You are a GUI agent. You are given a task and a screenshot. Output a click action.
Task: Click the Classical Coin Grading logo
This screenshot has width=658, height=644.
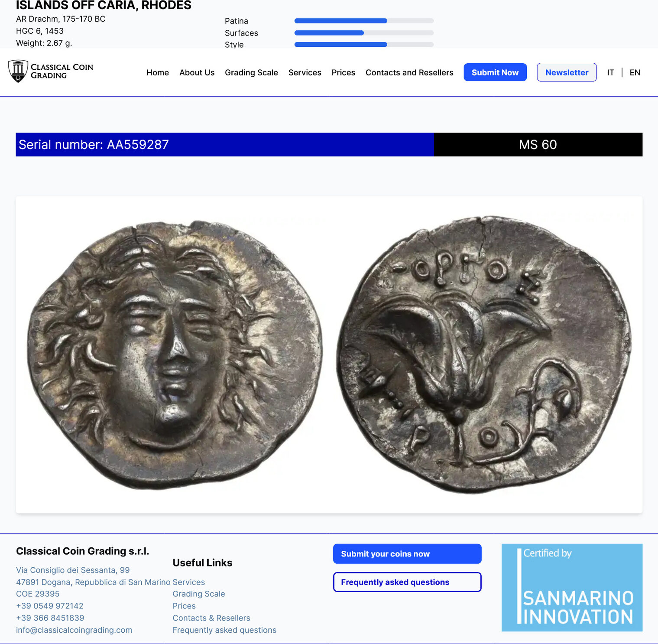click(x=51, y=71)
